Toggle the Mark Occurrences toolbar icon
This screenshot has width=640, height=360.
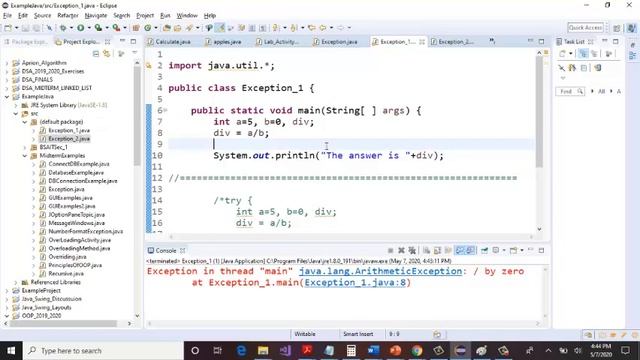220,28
